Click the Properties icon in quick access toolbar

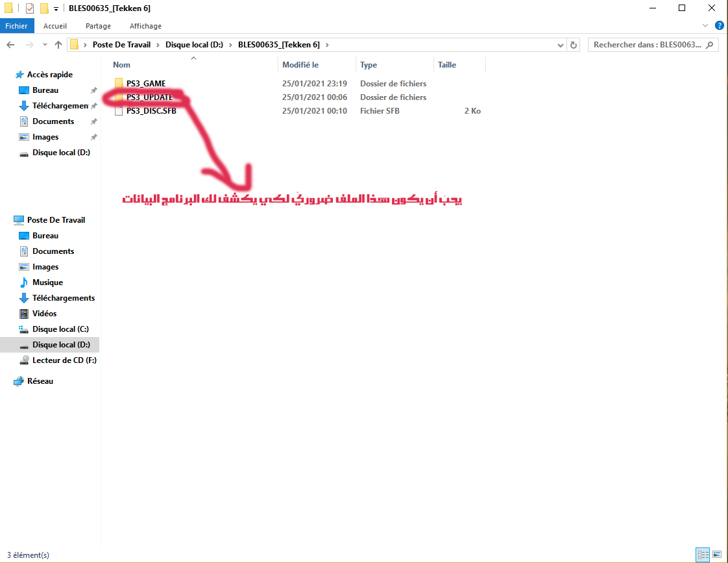[x=30, y=8]
